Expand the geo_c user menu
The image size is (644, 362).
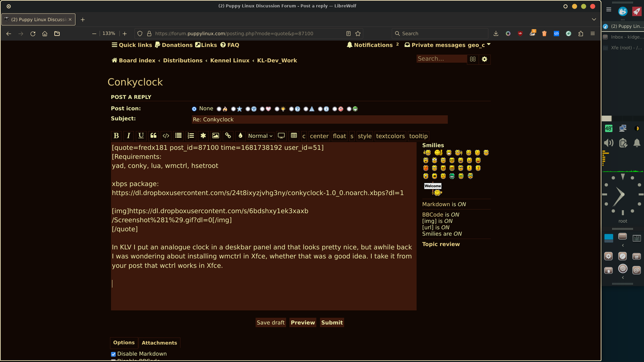point(487,45)
